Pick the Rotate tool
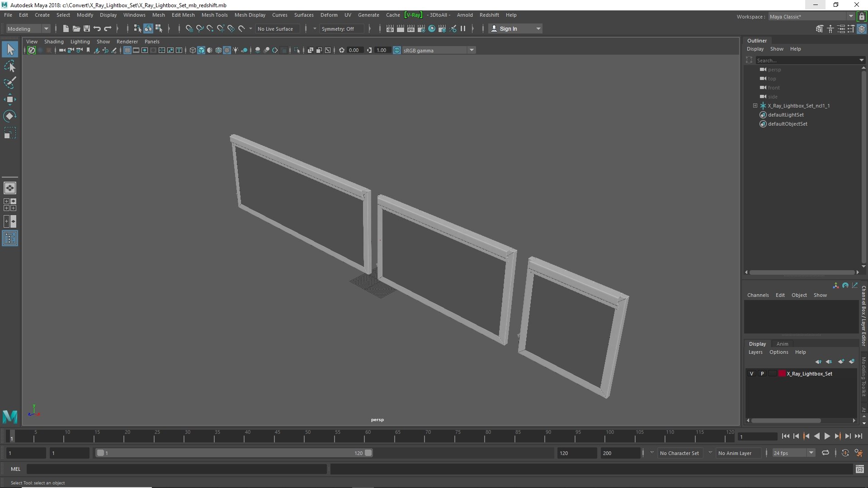868x488 pixels. click(x=10, y=116)
